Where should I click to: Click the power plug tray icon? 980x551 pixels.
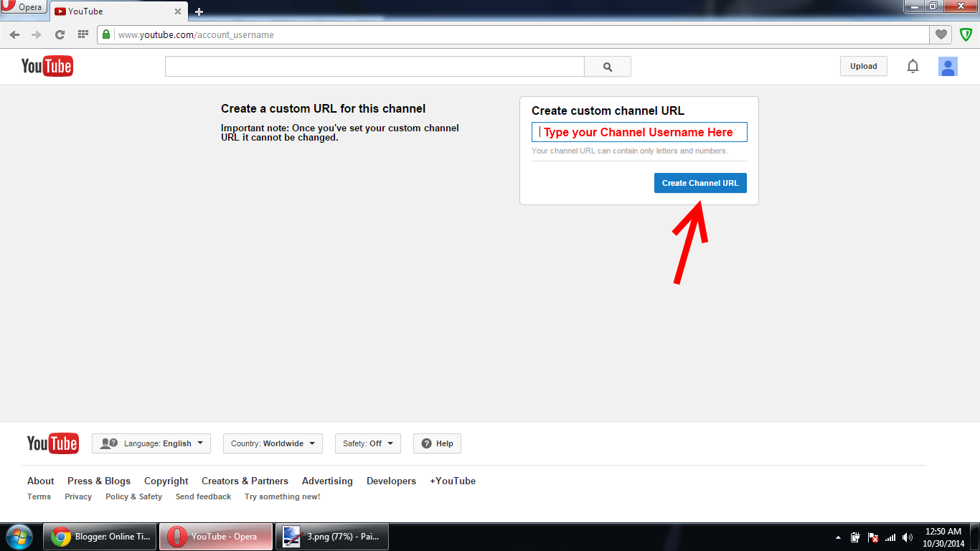coord(855,537)
